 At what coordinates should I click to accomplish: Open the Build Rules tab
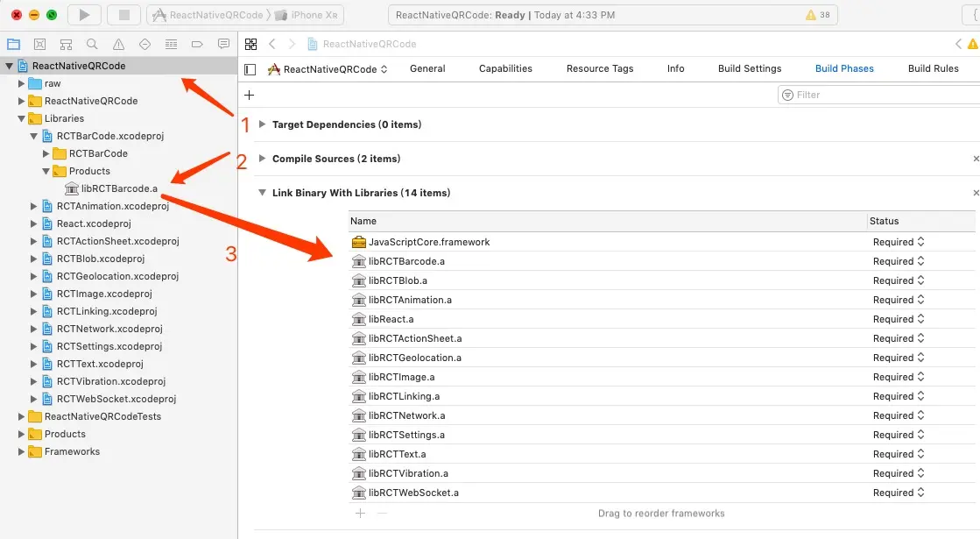tap(933, 68)
